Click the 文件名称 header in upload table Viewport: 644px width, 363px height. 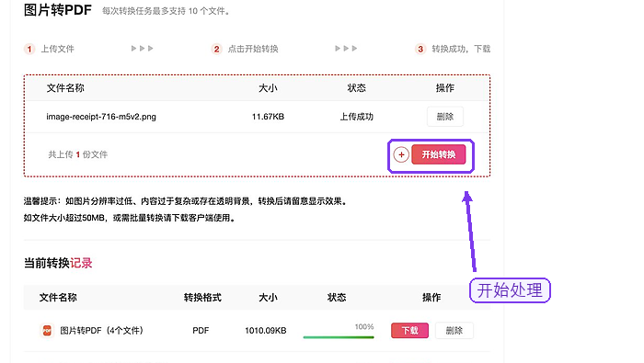[65, 88]
